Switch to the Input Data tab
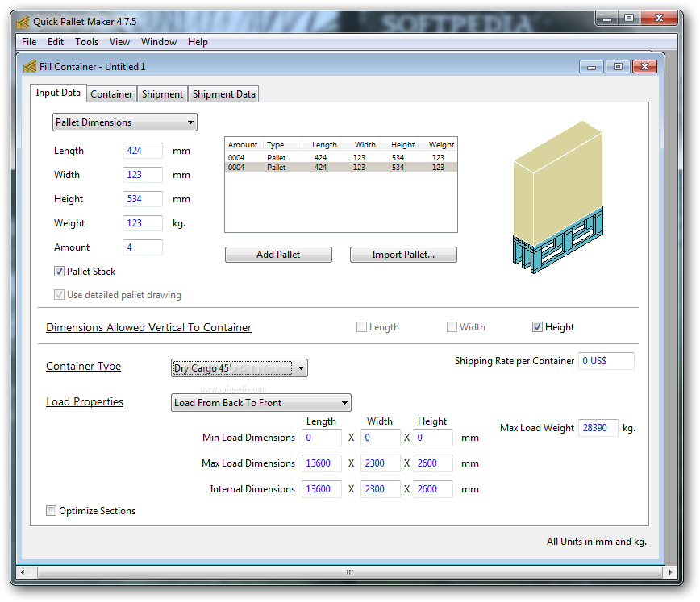The width and height of the screenshot is (700, 602). pos(58,93)
